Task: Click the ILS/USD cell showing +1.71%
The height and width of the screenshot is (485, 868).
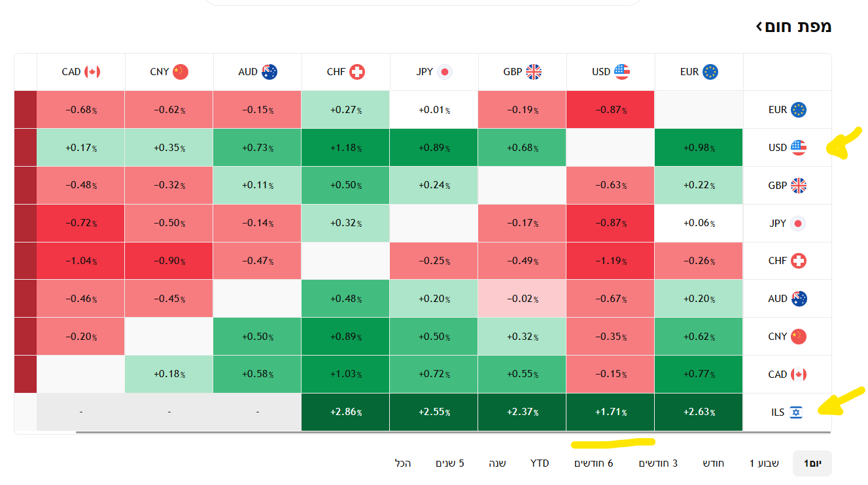Action: pos(610,412)
